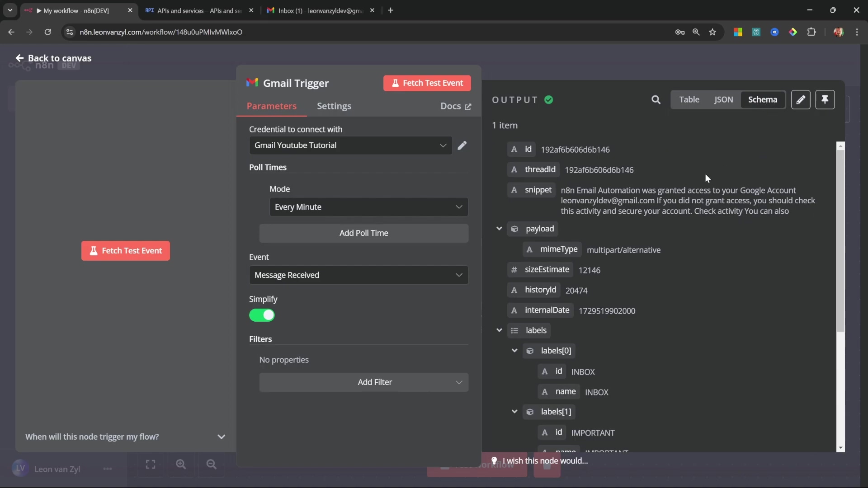Click the Add Poll Time button

(x=363, y=233)
